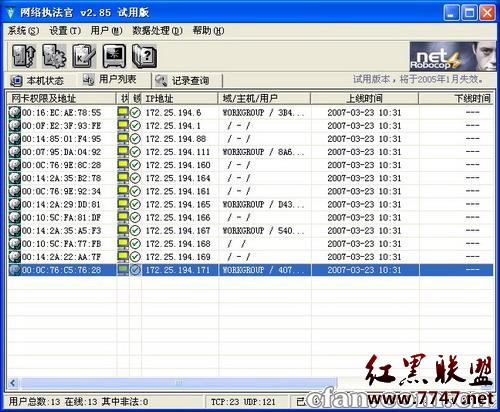Click IP address 172.25.194.6
Screen dimensions: 500x412
point(173,113)
